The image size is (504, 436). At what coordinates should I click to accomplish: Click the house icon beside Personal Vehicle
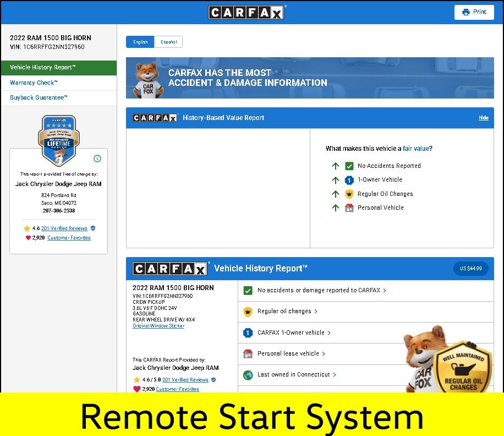tap(349, 208)
